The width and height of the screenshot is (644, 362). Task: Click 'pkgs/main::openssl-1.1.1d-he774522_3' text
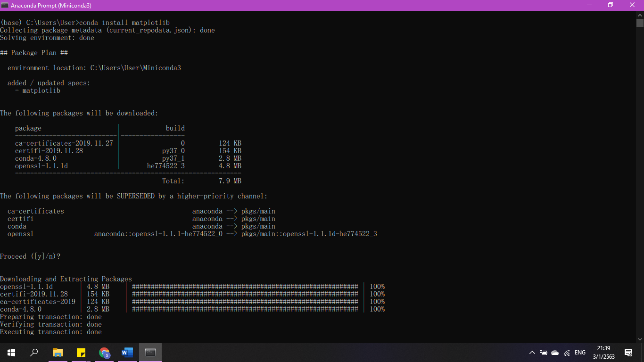tap(309, 234)
